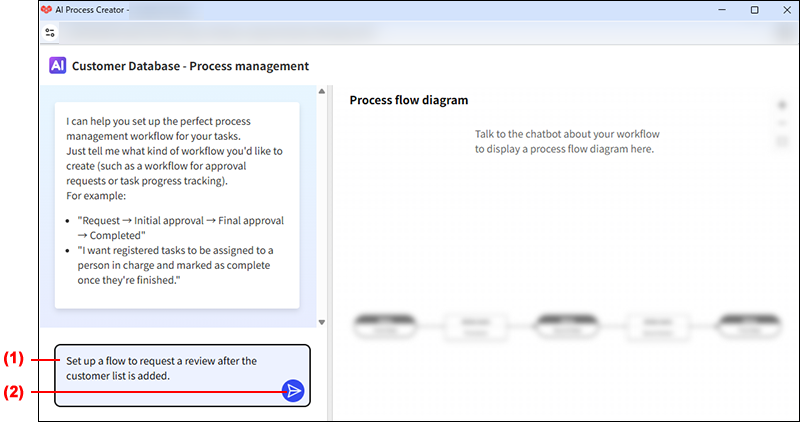The height and width of the screenshot is (422, 800).
Task: Click the faded zoom-in plus icon
Action: click(782, 105)
